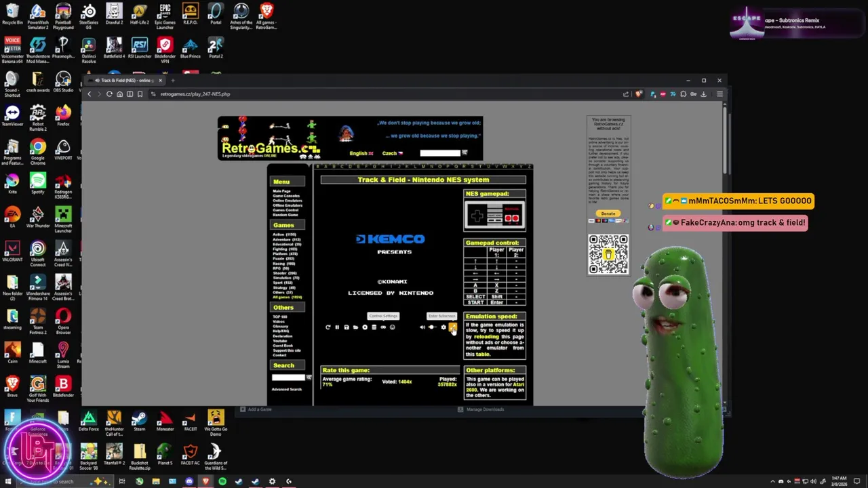Open a new browser tab
Viewport: 868px width, 488px height.
click(172, 81)
